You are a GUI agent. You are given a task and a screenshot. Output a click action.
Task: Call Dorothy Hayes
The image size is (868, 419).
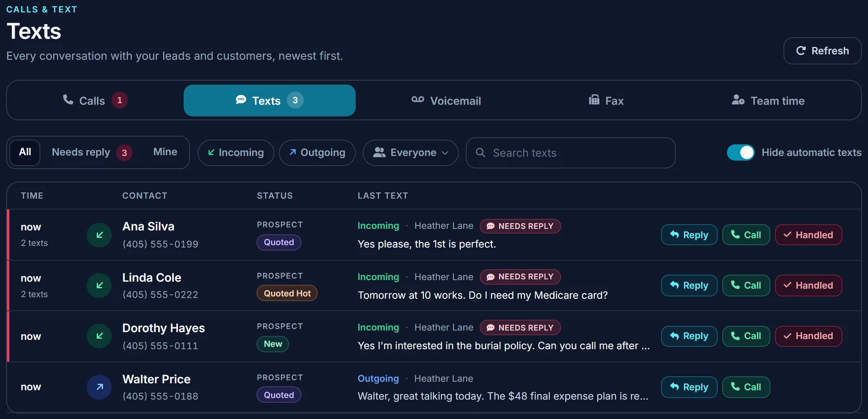pos(746,336)
